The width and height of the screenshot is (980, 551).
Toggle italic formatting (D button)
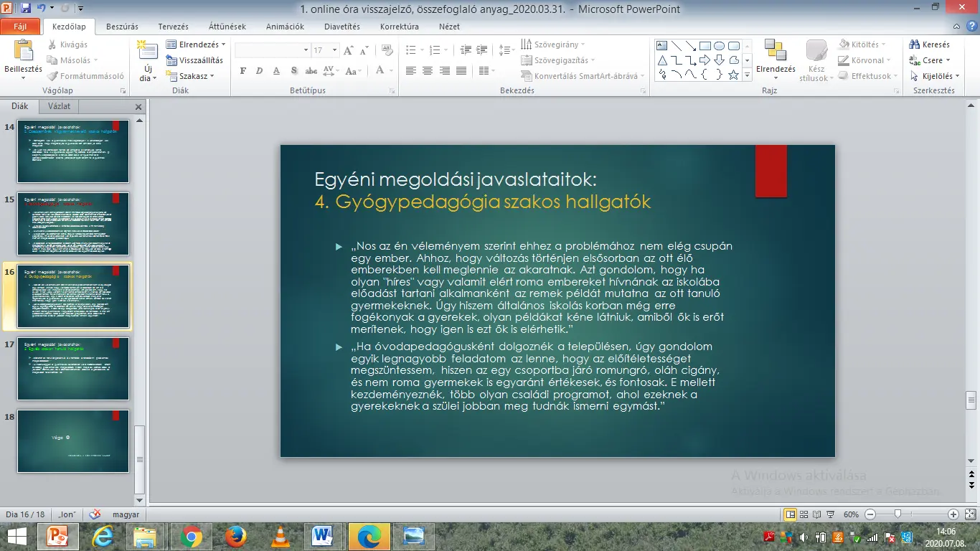259,71
